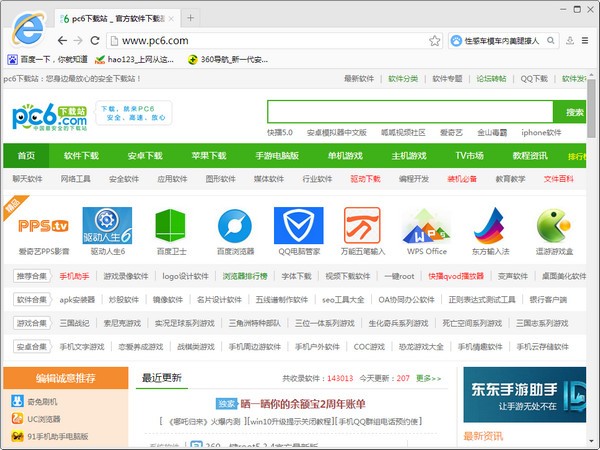Click hot search term 快播5.0
The width and height of the screenshot is (600, 450).
(280, 132)
